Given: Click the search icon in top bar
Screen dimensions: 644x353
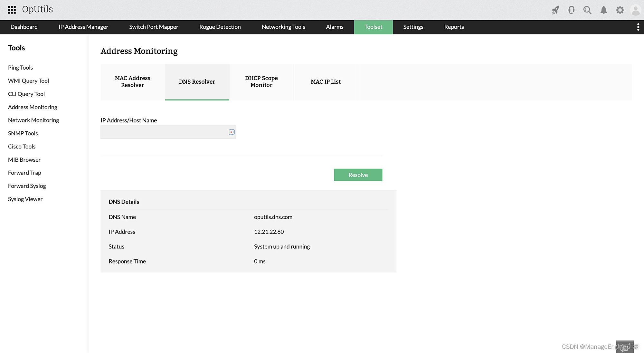Looking at the screenshot, I should click(x=588, y=10).
